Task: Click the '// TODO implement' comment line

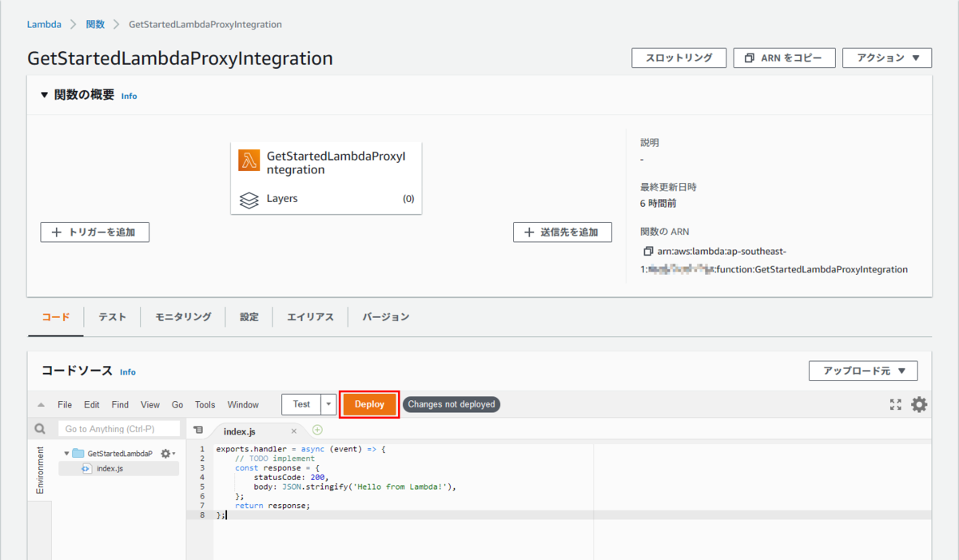Action: point(275,459)
